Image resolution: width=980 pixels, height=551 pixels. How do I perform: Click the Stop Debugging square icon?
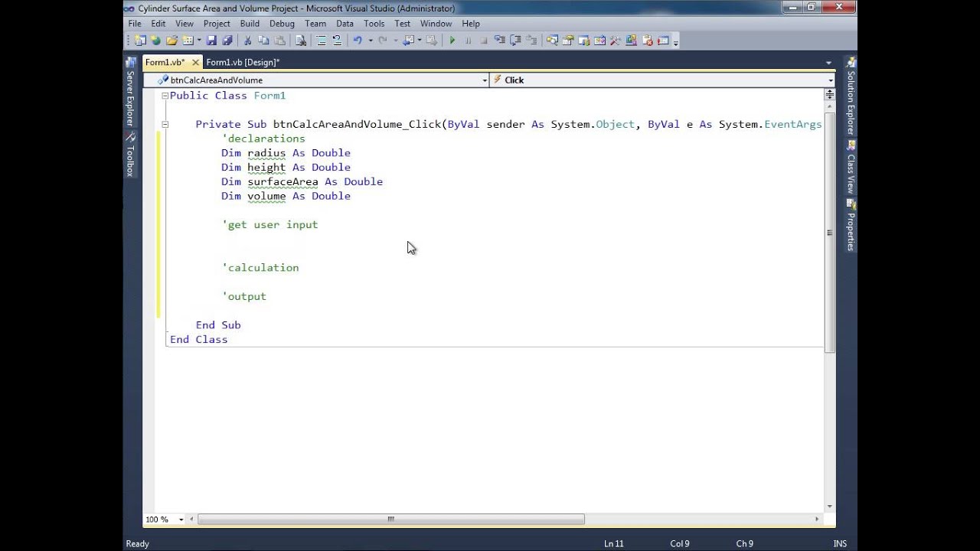point(484,40)
